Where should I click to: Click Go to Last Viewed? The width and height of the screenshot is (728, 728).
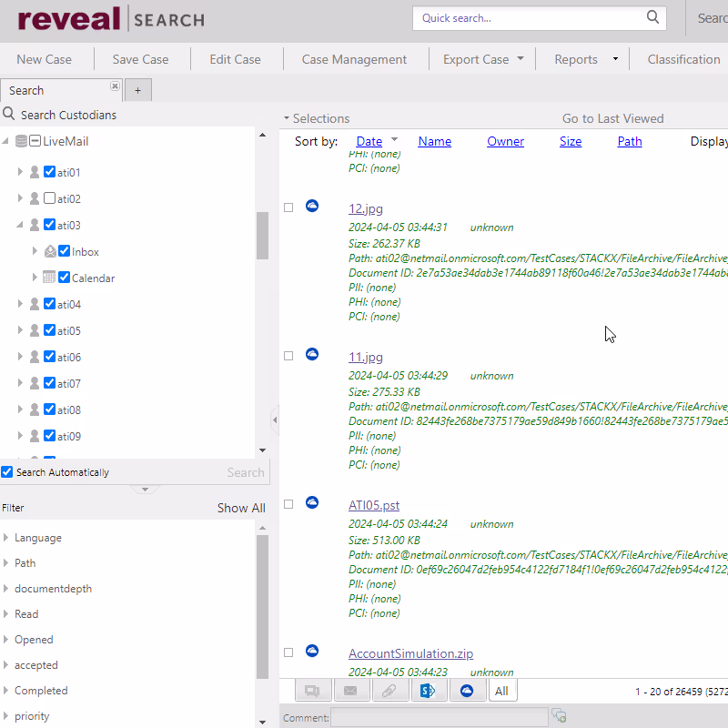point(612,118)
